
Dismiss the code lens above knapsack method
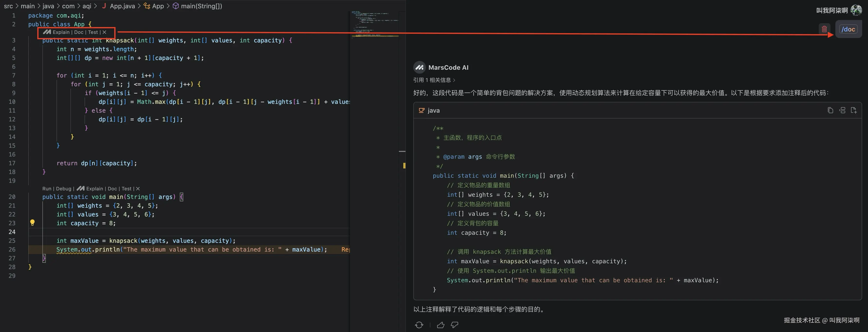(x=105, y=32)
